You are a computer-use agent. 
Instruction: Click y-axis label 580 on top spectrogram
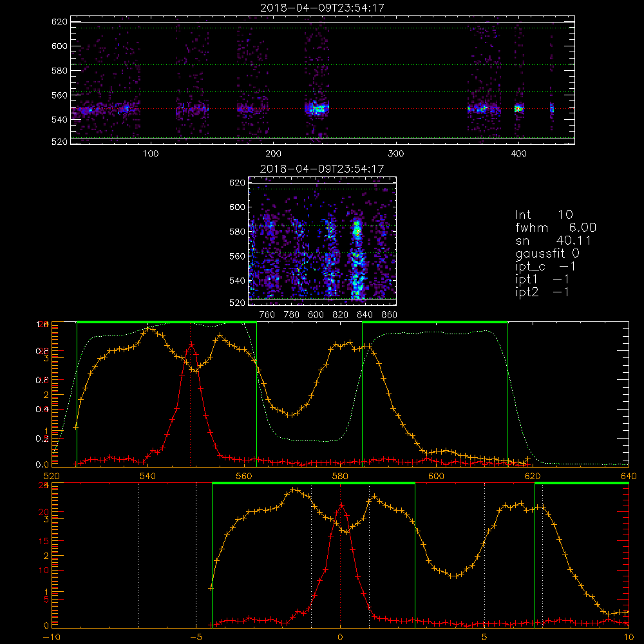click(59, 71)
